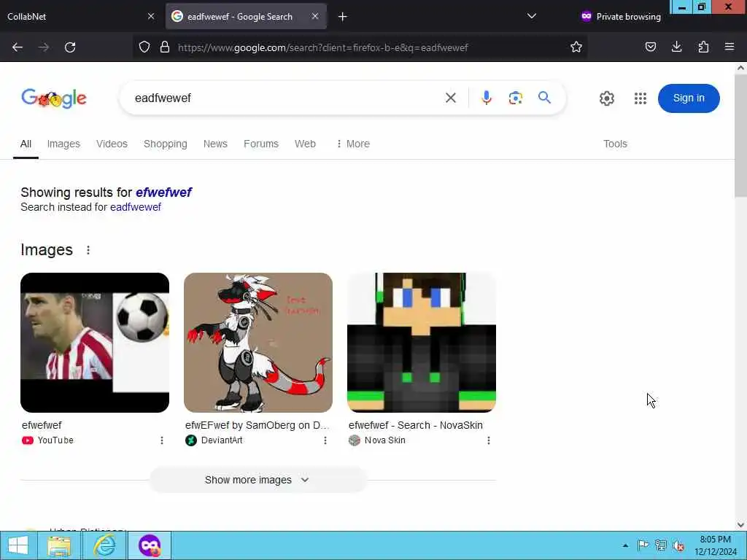Image resolution: width=747 pixels, height=560 pixels.
Task: Click the magnifier search button
Action: (x=544, y=98)
